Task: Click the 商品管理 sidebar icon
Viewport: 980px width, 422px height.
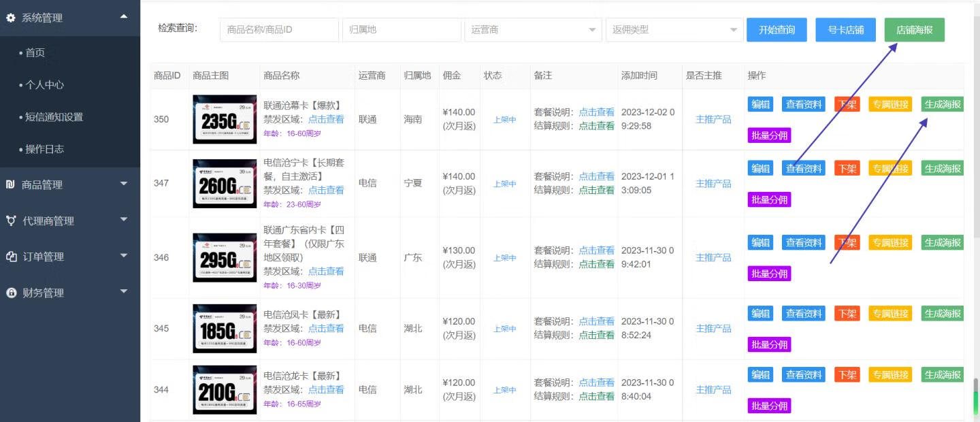Action: (x=11, y=184)
